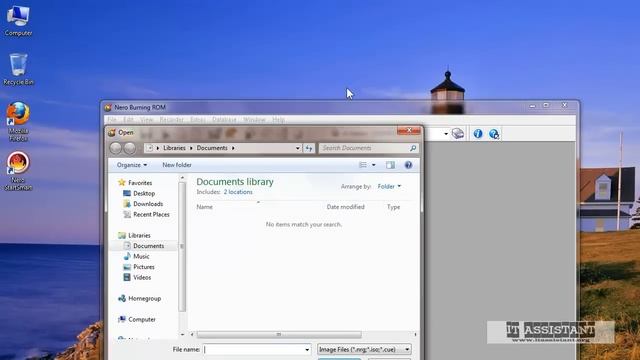640x360 pixels.
Task: Sort by the Type column header
Action: pyautogui.click(x=393, y=207)
